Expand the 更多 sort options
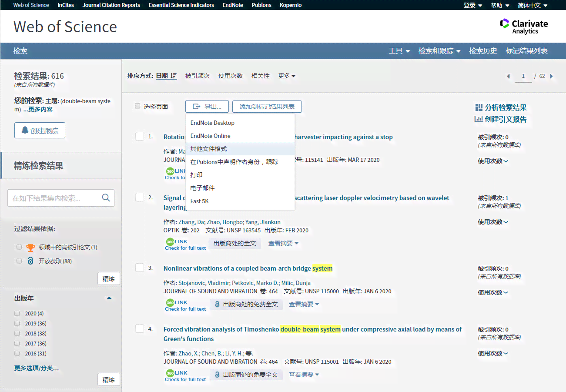 287,76
